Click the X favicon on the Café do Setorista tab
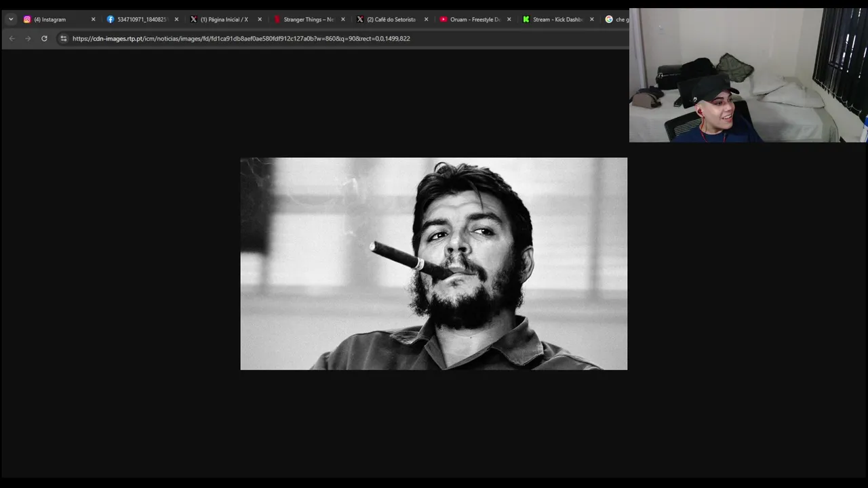This screenshot has height=488, width=868. tap(360, 20)
